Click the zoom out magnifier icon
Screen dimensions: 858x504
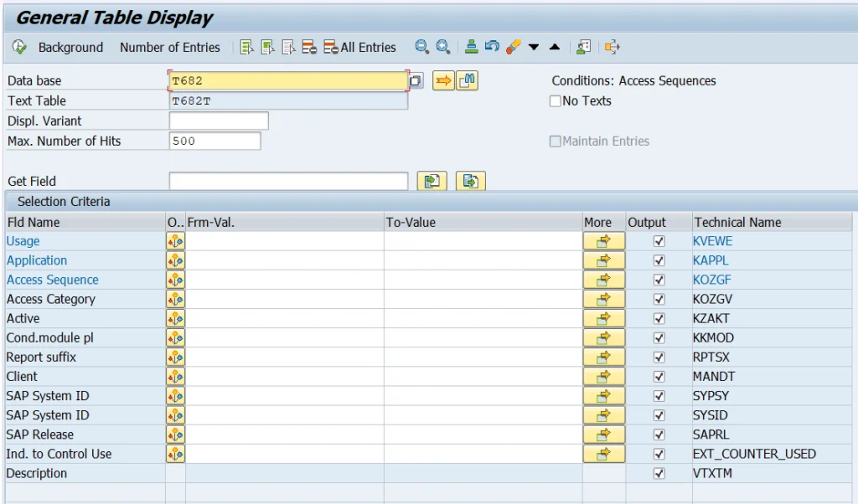421,47
